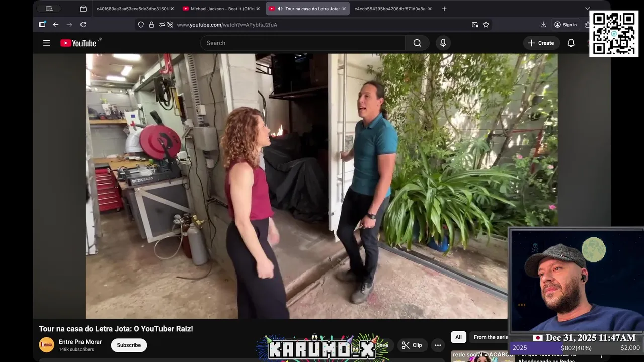Click the video title Tour na casa do Letra Jota
Screen dimensions: 644x362
point(116,329)
